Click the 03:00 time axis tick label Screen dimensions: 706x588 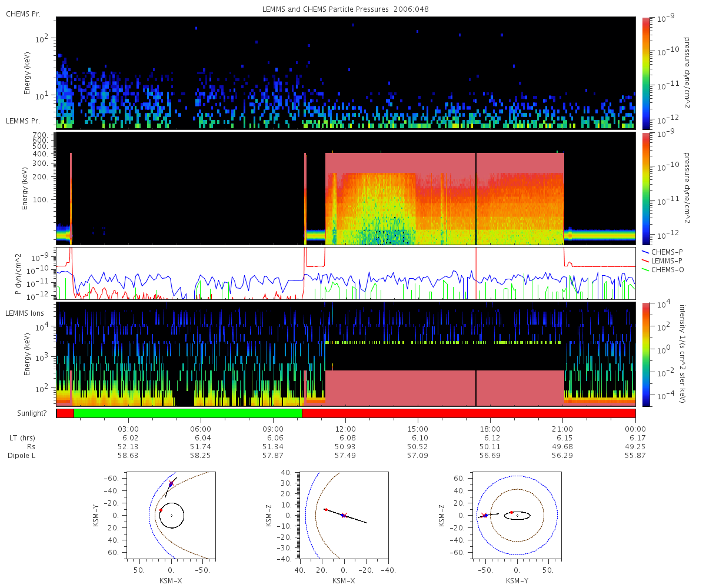tap(129, 429)
